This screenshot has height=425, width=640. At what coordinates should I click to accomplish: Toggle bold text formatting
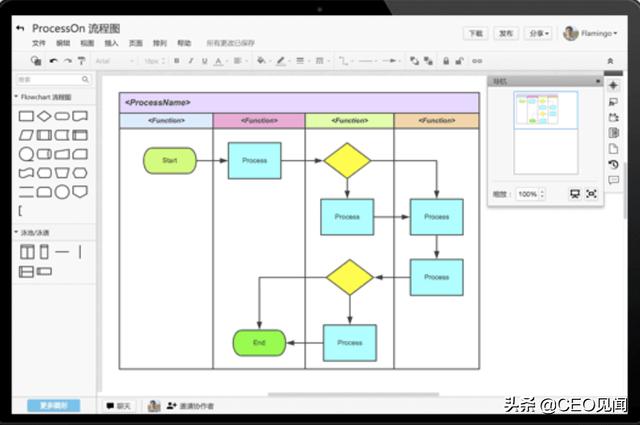click(x=176, y=61)
